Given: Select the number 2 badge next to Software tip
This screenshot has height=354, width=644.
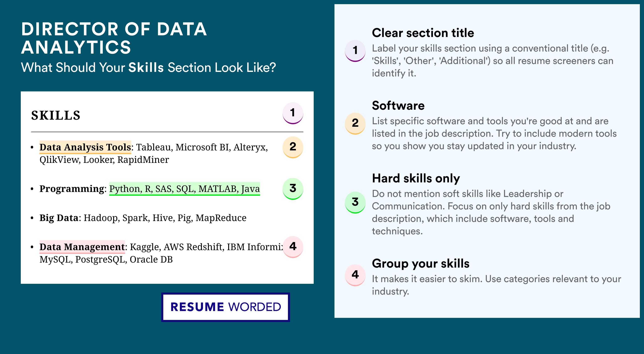Looking at the screenshot, I should click(x=355, y=123).
